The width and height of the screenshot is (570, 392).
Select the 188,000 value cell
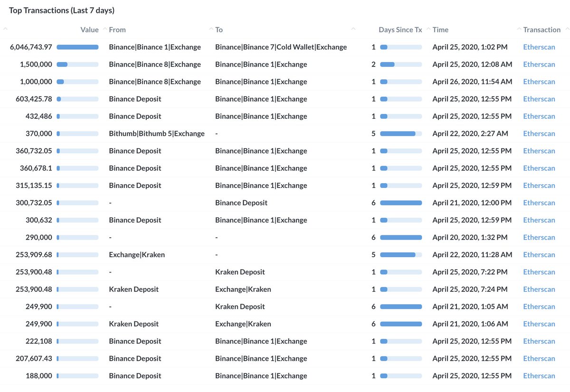point(39,376)
